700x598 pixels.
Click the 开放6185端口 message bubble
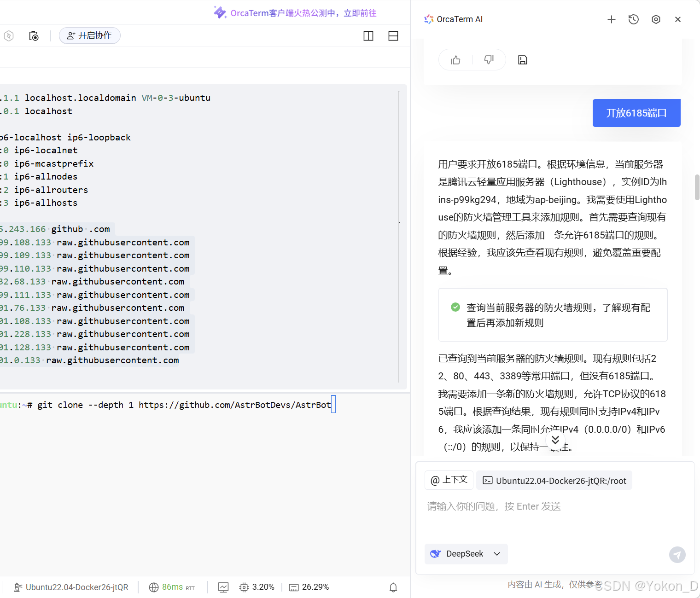636,113
